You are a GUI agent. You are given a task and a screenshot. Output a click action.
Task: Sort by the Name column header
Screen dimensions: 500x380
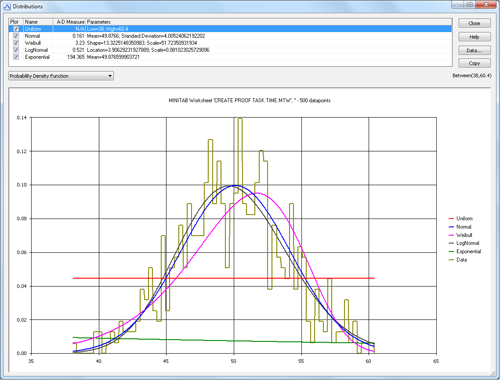[x=38, y=22]
